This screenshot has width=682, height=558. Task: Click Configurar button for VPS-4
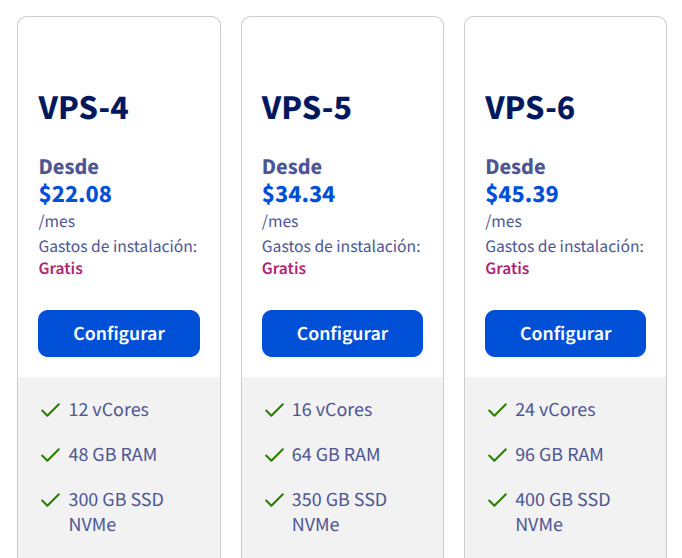click(x=119, y=334)
